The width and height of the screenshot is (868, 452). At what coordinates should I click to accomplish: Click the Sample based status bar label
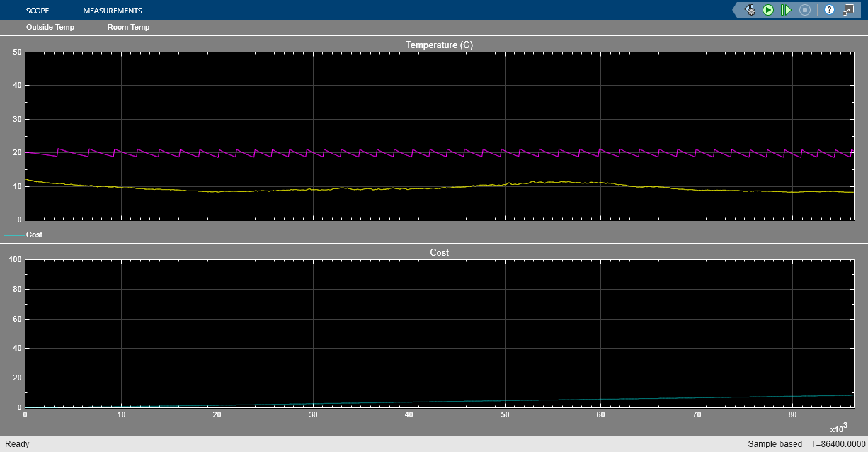point(775,443)
